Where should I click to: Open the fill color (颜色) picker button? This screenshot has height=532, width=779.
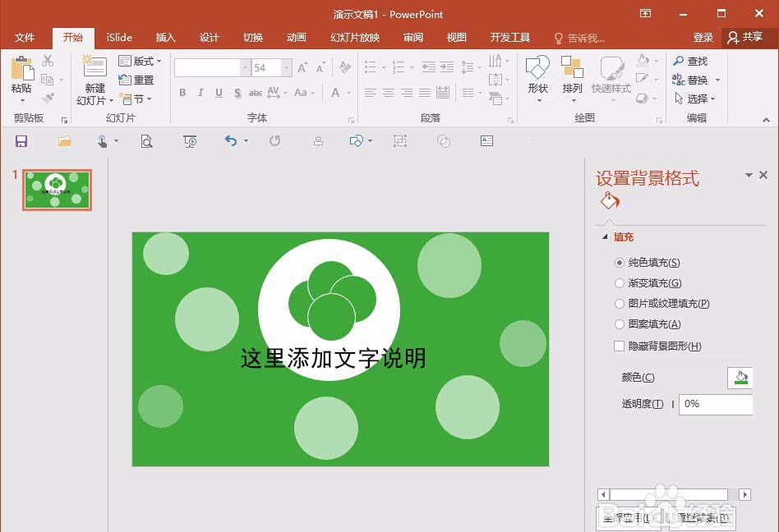[740, 378]
